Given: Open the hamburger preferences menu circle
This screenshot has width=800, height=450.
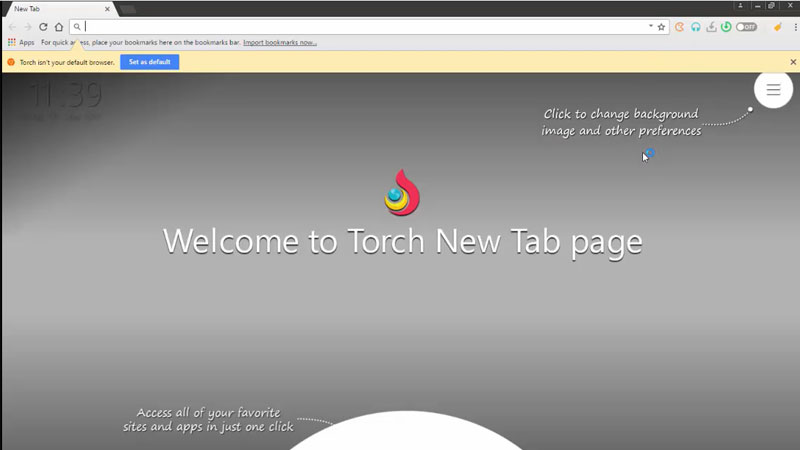Looking at the screenshot, I should click(x=773, y=89).
